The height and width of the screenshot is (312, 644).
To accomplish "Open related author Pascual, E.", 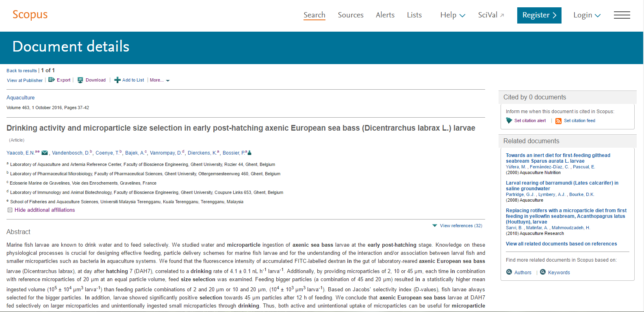I will [x=583, y=167].
